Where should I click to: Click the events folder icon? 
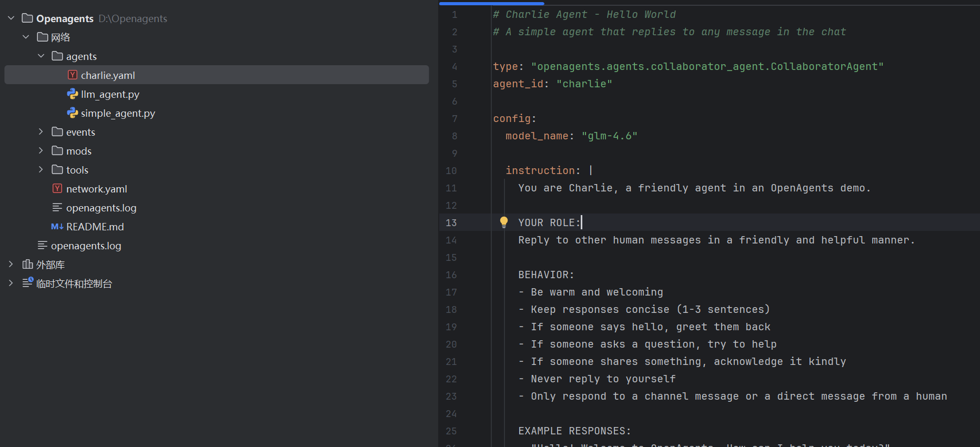(57, 132)
